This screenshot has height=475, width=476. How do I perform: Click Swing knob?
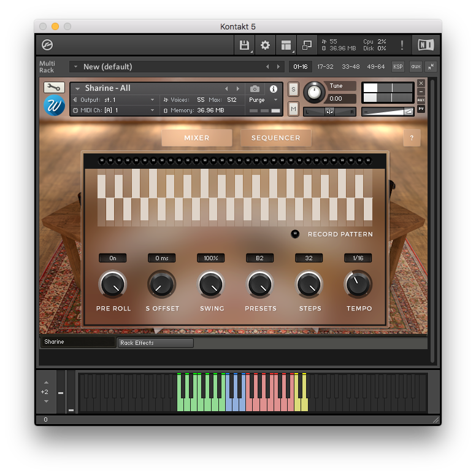tap(210, 285)
